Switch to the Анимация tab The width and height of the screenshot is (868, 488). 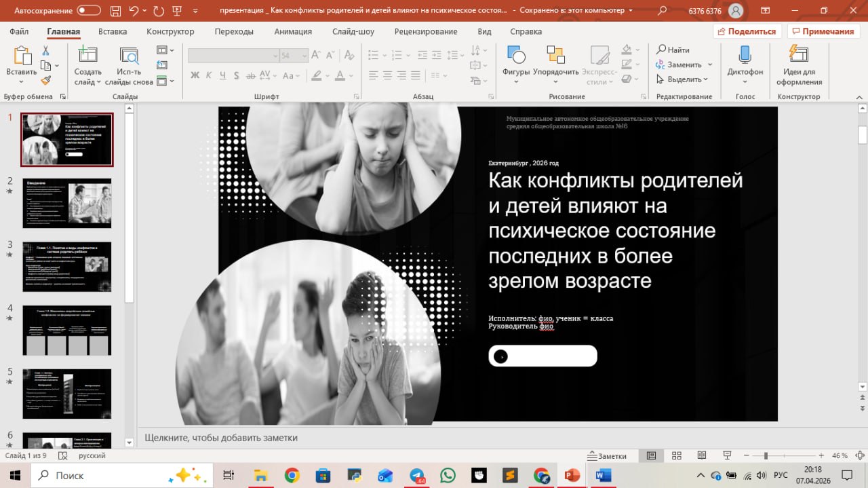tap(293, 31)
